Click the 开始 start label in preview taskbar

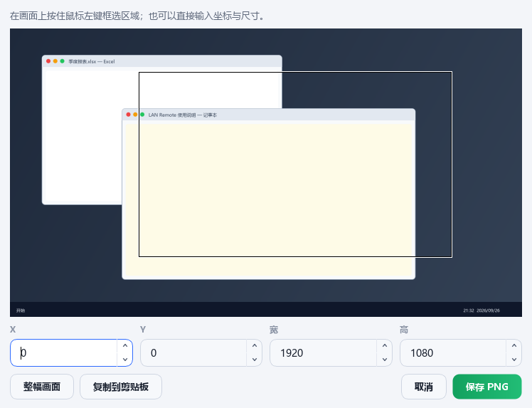click(x=21, y=310)
